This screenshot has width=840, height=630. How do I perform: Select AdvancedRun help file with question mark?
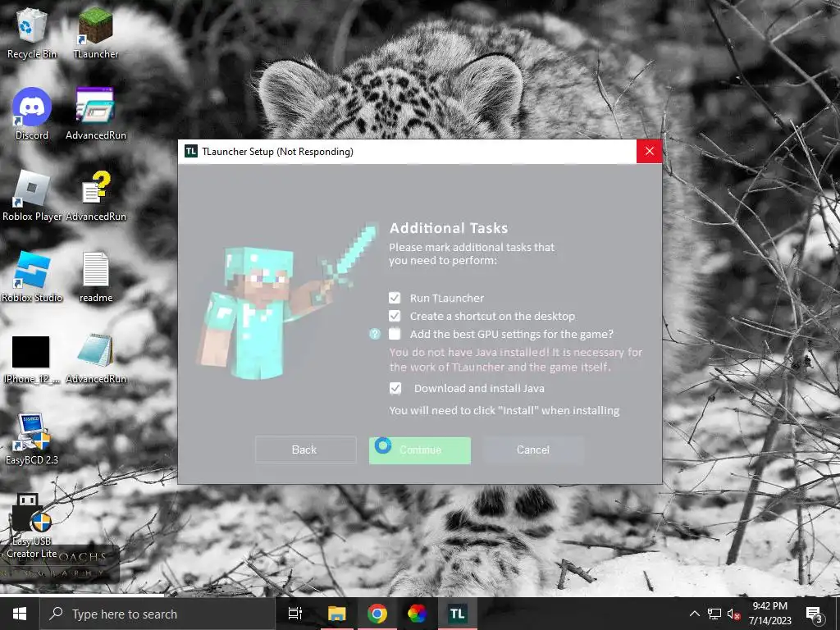pos(95,195)
